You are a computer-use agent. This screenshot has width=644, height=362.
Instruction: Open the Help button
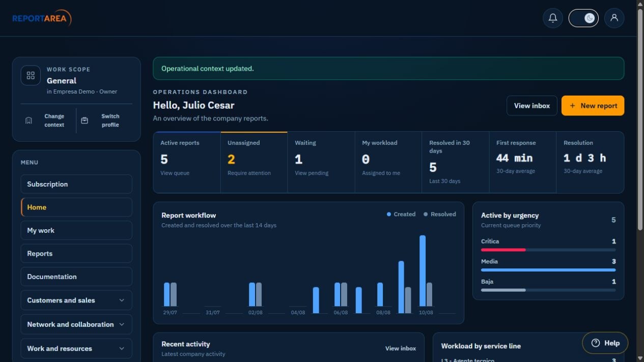coord(605,343)
